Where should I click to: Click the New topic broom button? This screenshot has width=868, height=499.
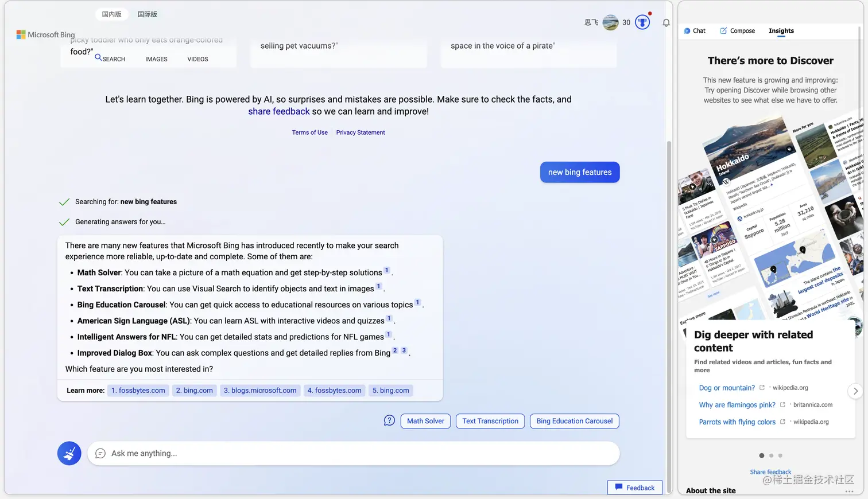tap(69, 453)
